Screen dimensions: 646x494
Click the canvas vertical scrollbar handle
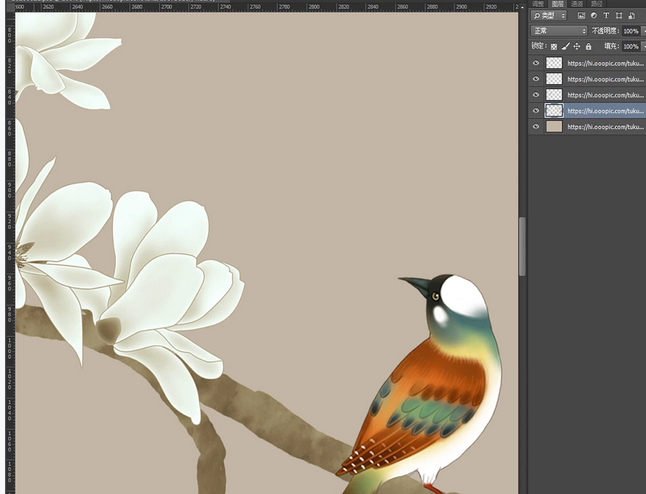522,245
